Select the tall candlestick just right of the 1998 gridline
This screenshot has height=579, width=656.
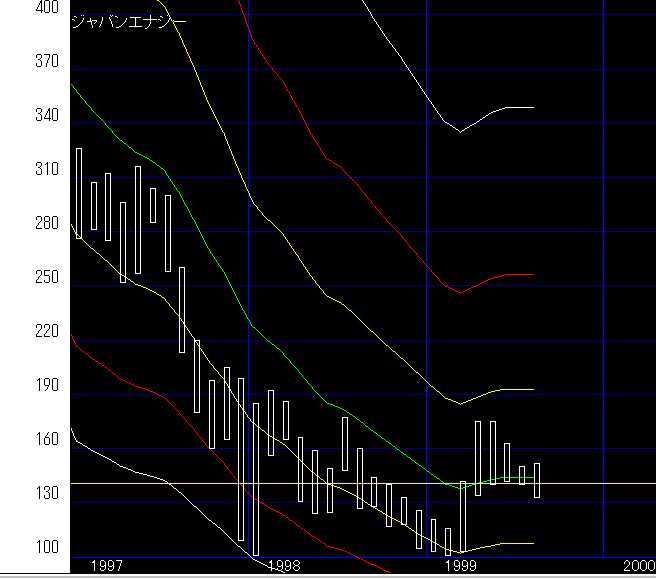pos(256,478)
